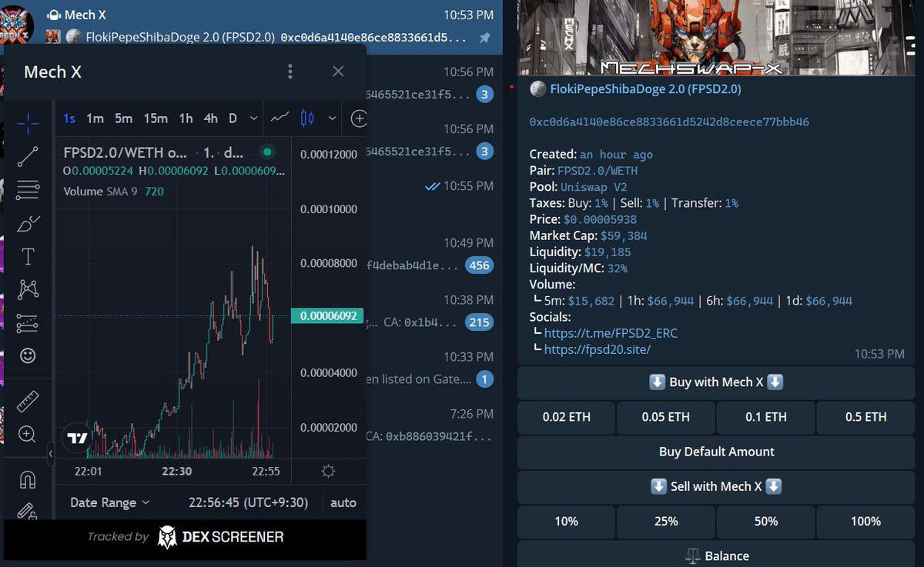Switch to the 1s timeframe
This screenshot has width=924, height=567.
69,118
